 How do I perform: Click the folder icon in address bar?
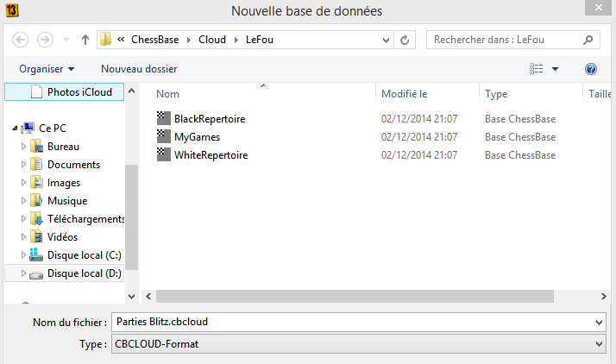[105, 40]
